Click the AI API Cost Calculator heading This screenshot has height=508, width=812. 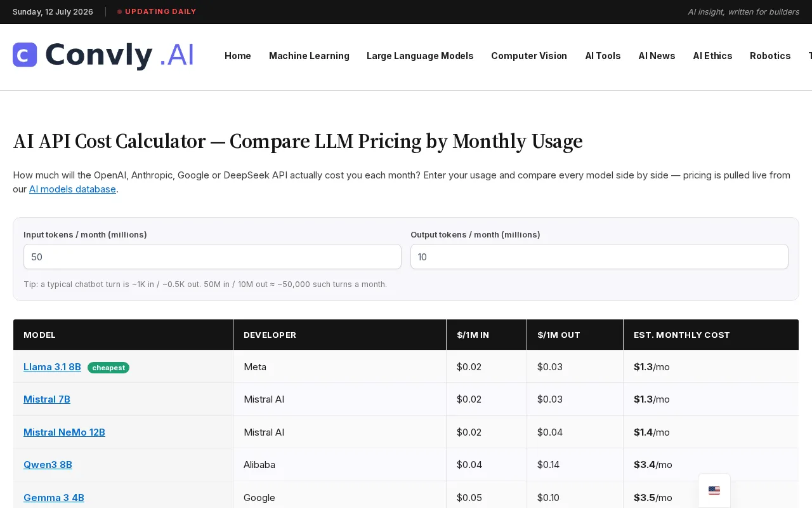pyautogui.click(x=298, y=141)
